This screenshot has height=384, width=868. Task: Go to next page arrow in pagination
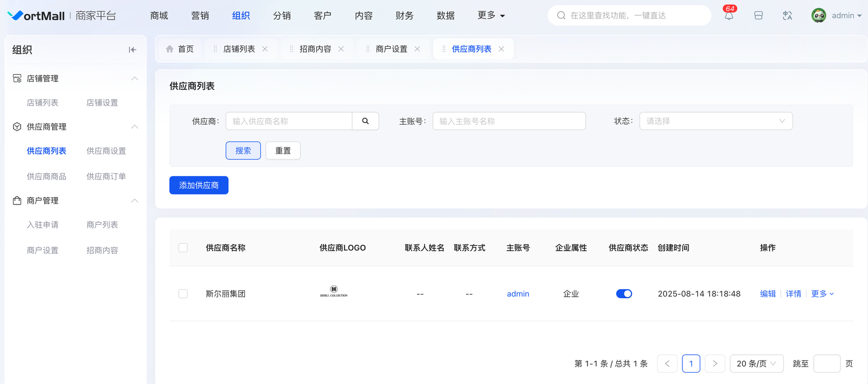pyautogui.click(x=715, y=363)
